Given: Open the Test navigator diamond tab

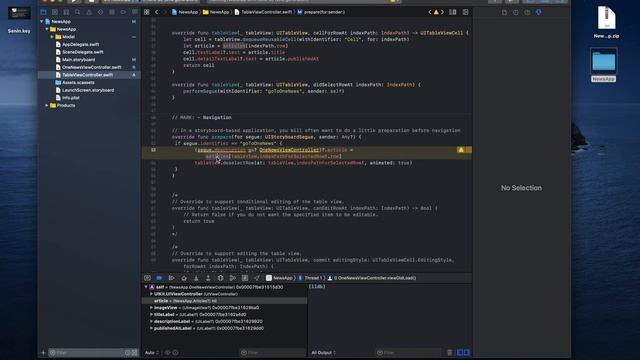Looking at the screenshot, I should pos(100,12).
